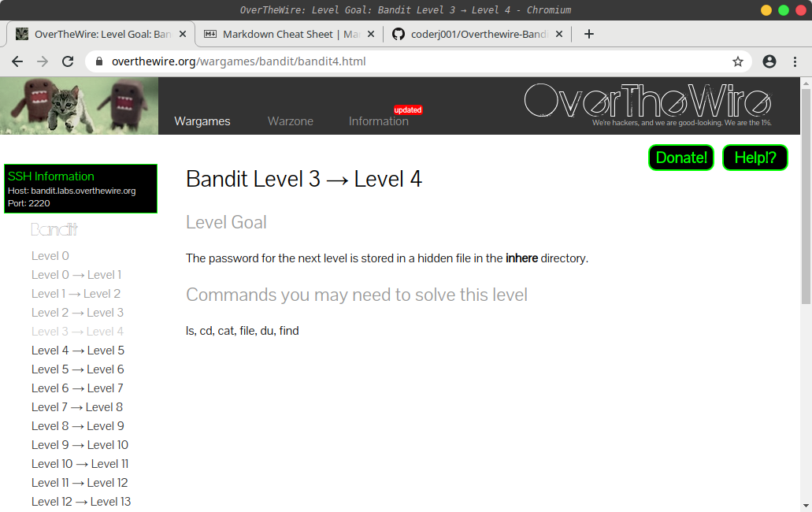The width and height of the screenshot is (812, 512).
Task: Switch to the Markdown Cheat Sheet tab
Action: click(290, 34)
